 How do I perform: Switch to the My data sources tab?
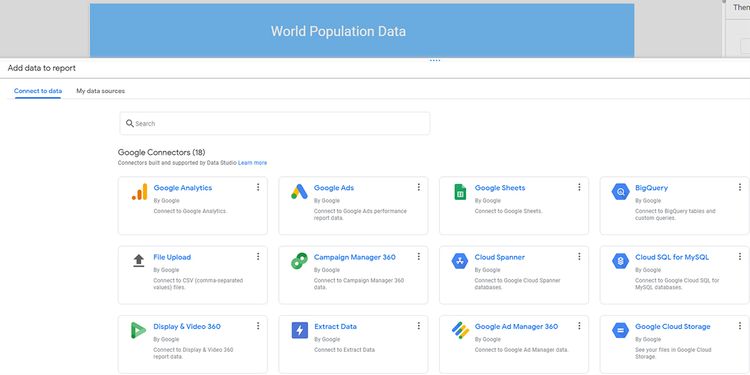100,91
